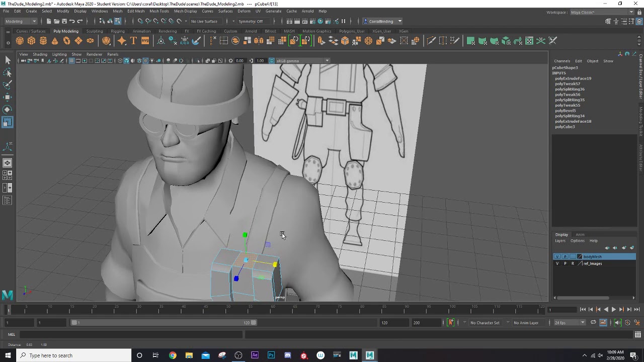The height and width of the screenshot is (362, 644).
Task: Open the 24 fps frame rate dropdown
Action: point(570,323)
